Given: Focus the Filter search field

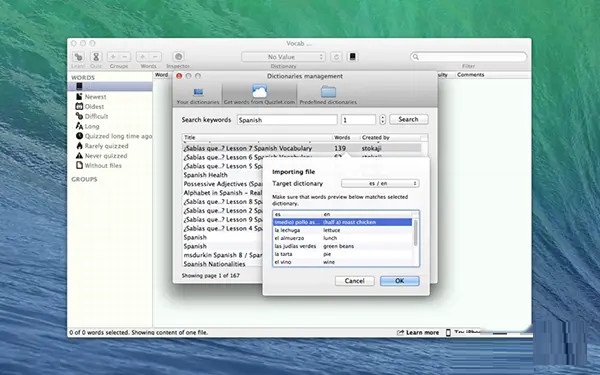Looking at the screenshot, I should pos(468,57).
